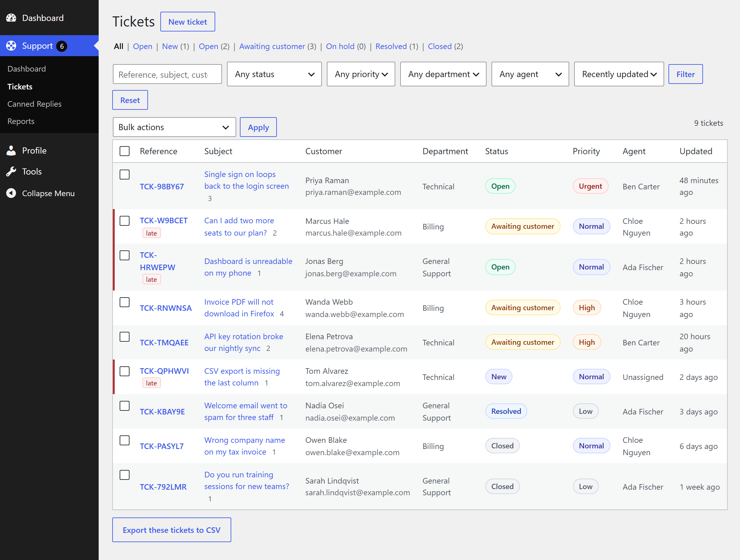This screenshot has width=740, height=560.
Task: Open the Bulk actions dropdown
Action: (x=174, y=127)
